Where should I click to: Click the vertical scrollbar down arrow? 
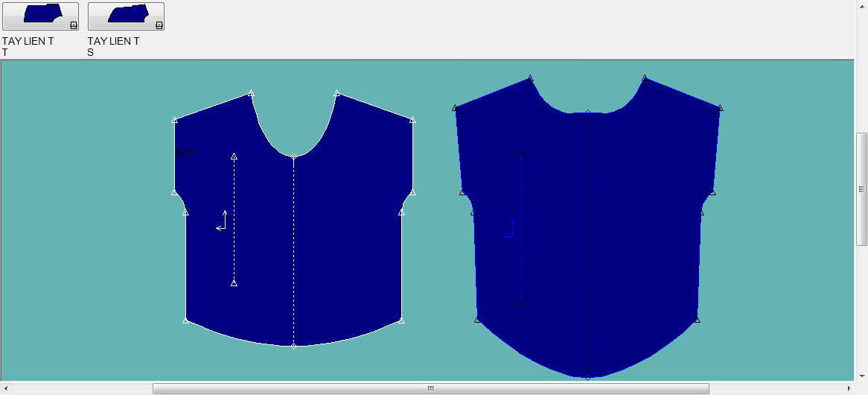pos(861,376)
